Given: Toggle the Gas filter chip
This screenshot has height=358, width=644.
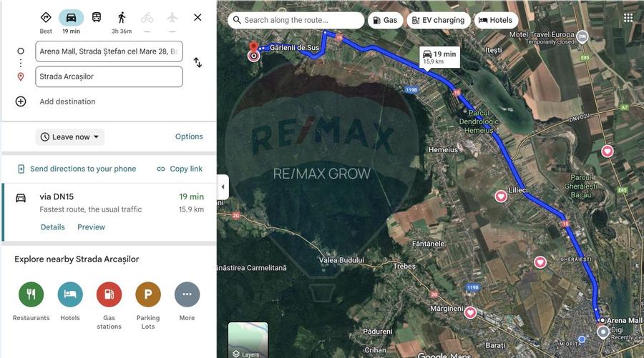Looking at the screenshot, I should click(x=385, y=20).
